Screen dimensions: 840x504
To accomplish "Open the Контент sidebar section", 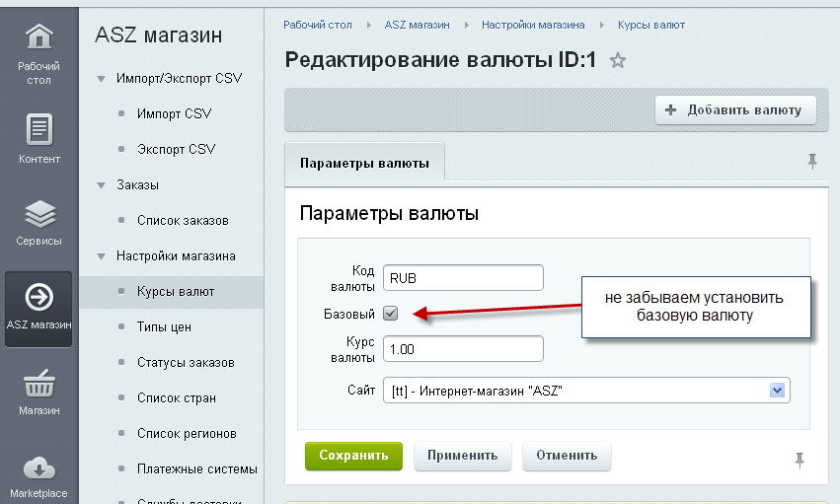I will [39, 139].
